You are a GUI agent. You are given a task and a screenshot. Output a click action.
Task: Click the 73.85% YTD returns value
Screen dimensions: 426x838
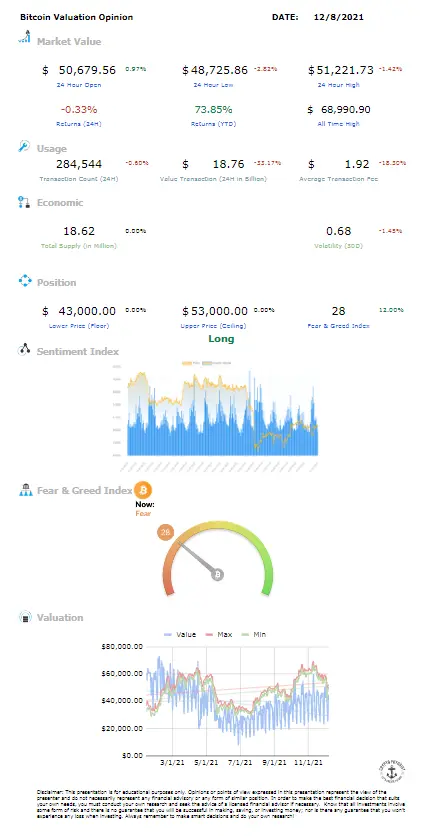(x=212, y=110)
